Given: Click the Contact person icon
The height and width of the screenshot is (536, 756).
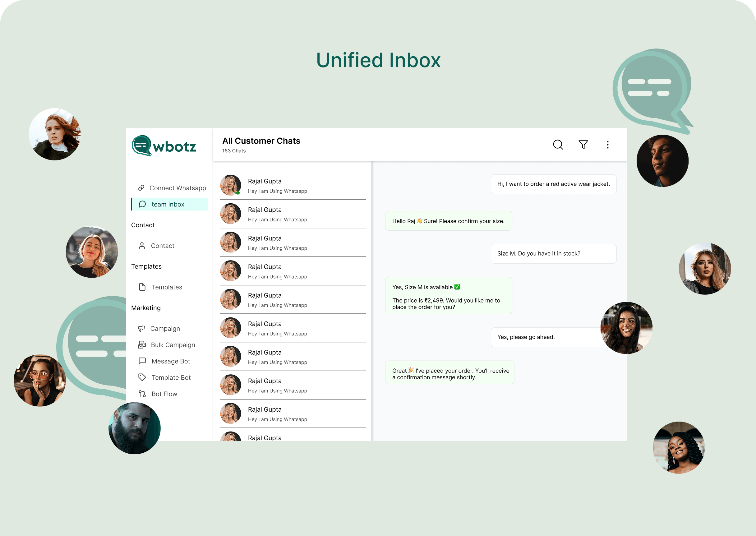Looking at the screenshot, I should point(142,246).
